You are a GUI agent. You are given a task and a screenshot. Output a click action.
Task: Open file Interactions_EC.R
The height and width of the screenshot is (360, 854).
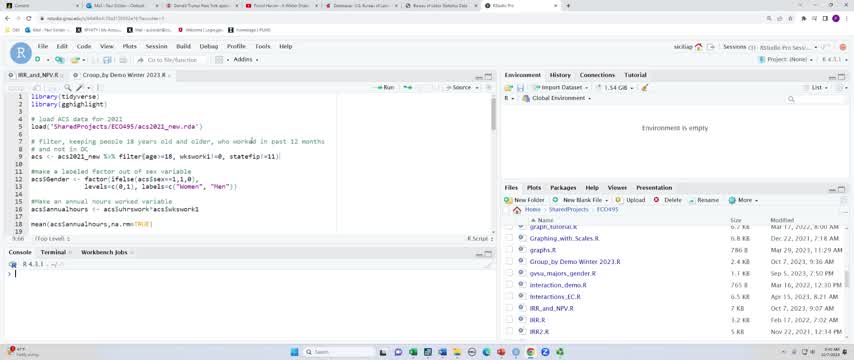tap(555, 297)
